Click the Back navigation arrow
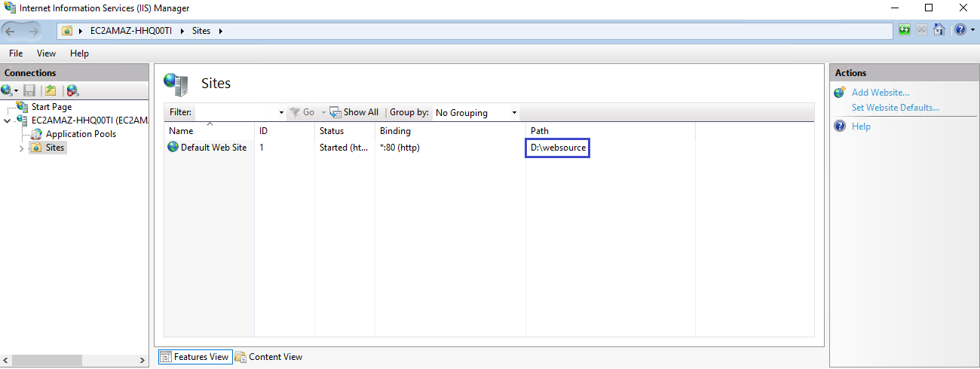This screenshot has width=980, height=369. pyautogui.click(x=11, y=31)
